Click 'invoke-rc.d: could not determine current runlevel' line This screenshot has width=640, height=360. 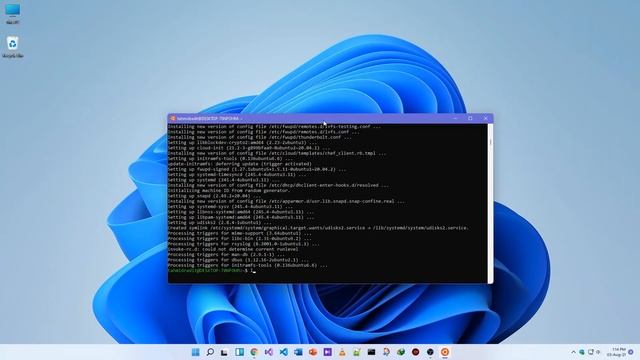233,249
